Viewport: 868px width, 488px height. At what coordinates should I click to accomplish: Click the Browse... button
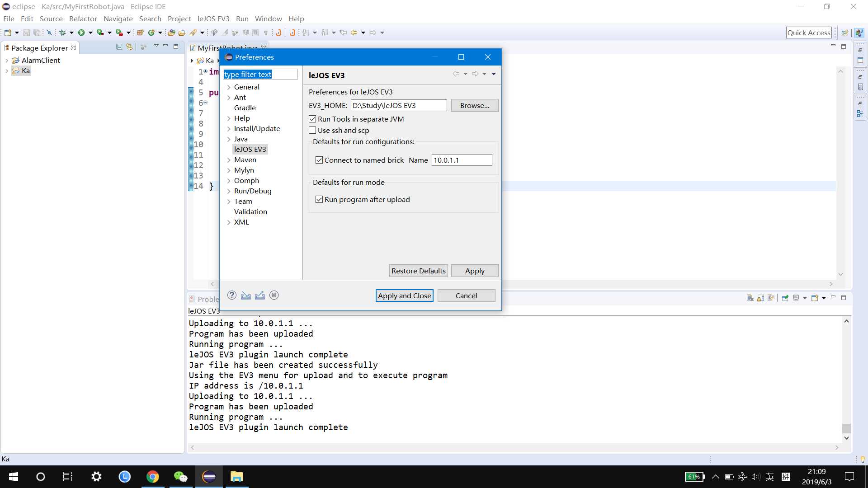coord(475,105)
